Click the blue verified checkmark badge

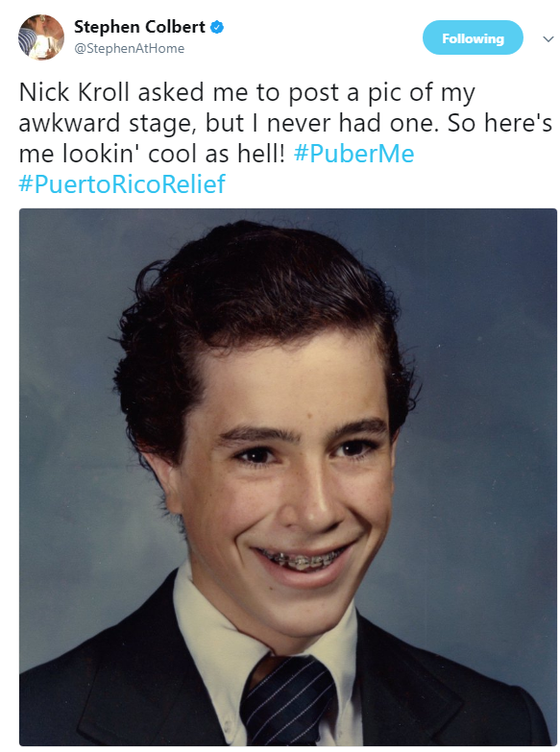(x=217, y=27)
